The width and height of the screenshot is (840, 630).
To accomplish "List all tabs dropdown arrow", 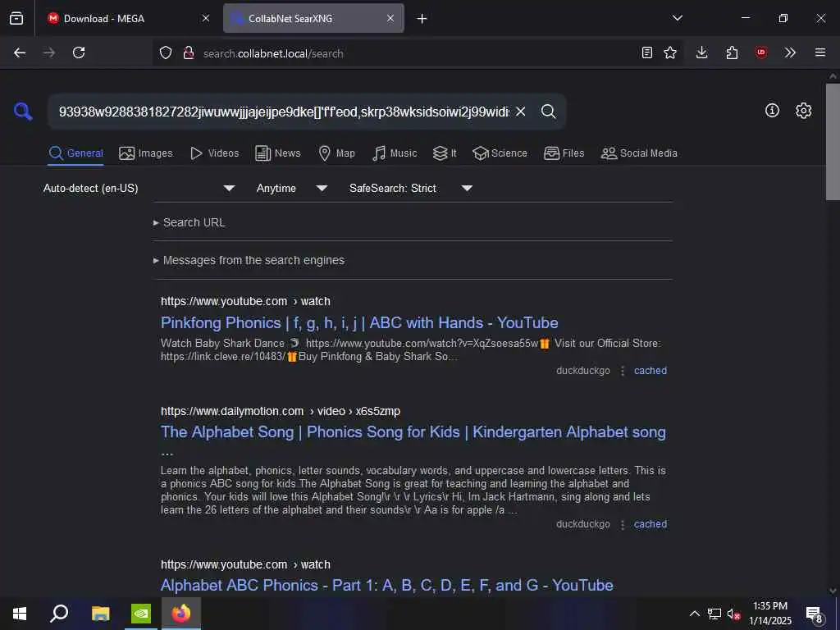I will pos(677,18).
